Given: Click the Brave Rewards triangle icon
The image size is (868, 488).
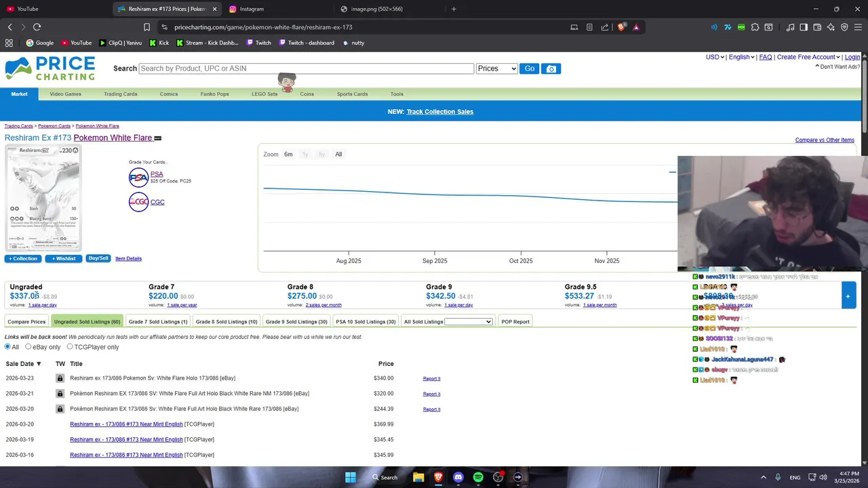Looking at the screenshot, I should tap(636, 27).
